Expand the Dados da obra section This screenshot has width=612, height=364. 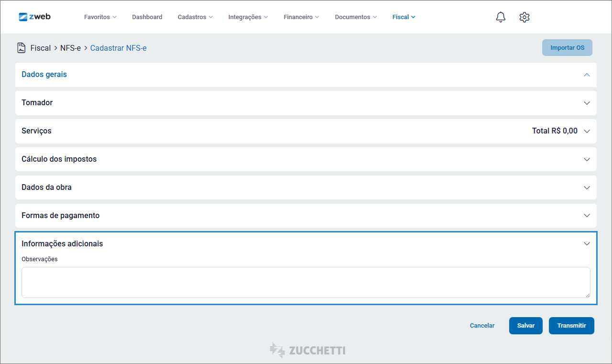(x=587, y=188)
